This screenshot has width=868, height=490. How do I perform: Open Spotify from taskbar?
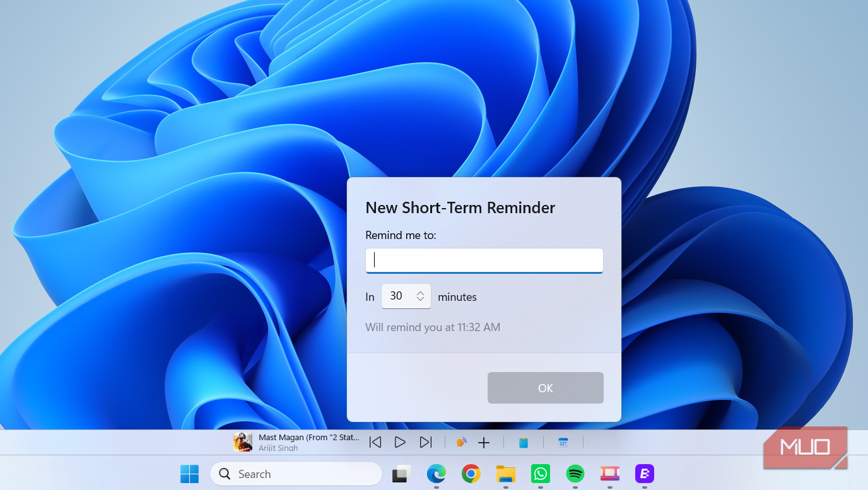(x=575, y=474)
